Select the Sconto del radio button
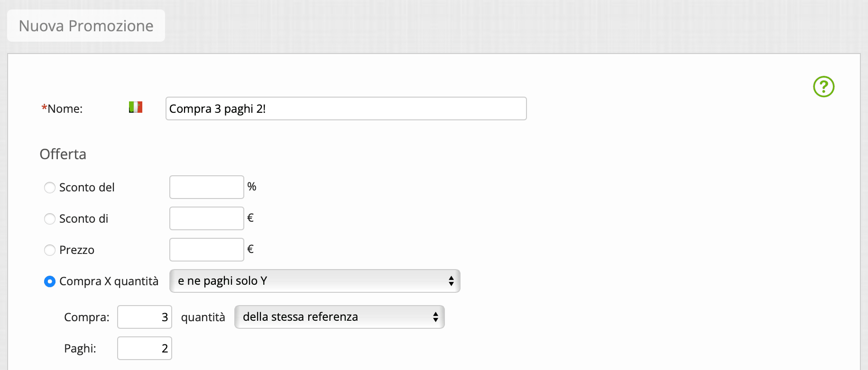Screen dimensions: 868x370 [50, 188]
